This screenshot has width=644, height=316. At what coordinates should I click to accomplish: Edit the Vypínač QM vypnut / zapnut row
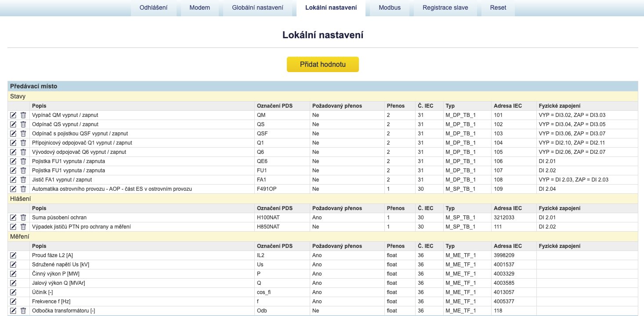tap(13, 115)
